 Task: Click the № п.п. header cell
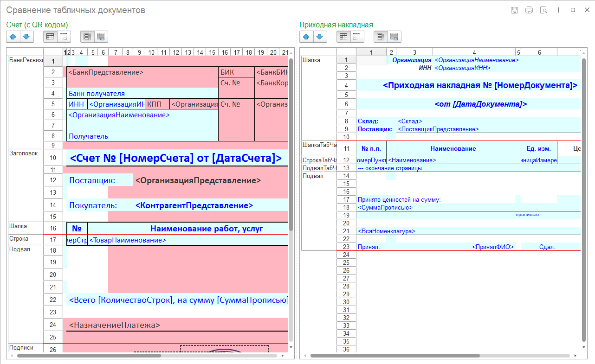coord(371,148)
